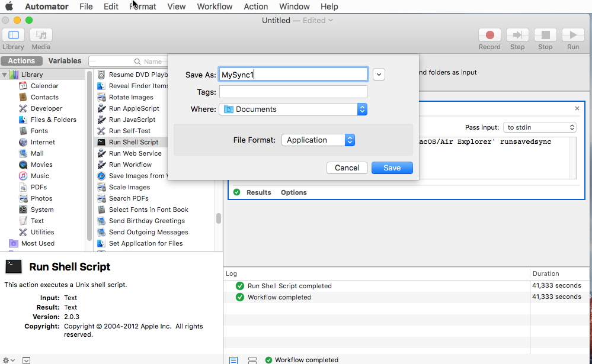Screen dimensions: 592x364
Task: Click Save in the dialog
Action: click(392, 168)
